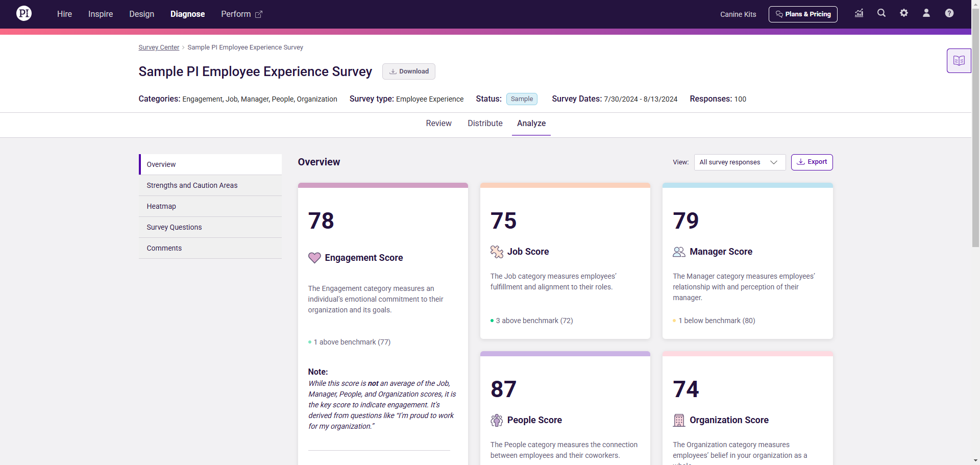Image resolution: width=980 pixels, height=465 pixels.
Task: Open the analytics chart icon in header
Action: [x=859, y=13]
